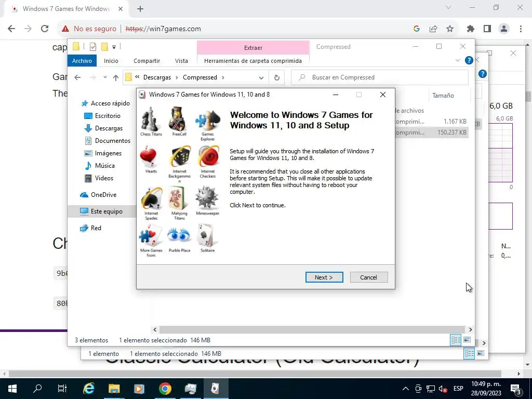Go up one folder level in Explorer
The image size is (532, 399).
[x=116, y=78]
